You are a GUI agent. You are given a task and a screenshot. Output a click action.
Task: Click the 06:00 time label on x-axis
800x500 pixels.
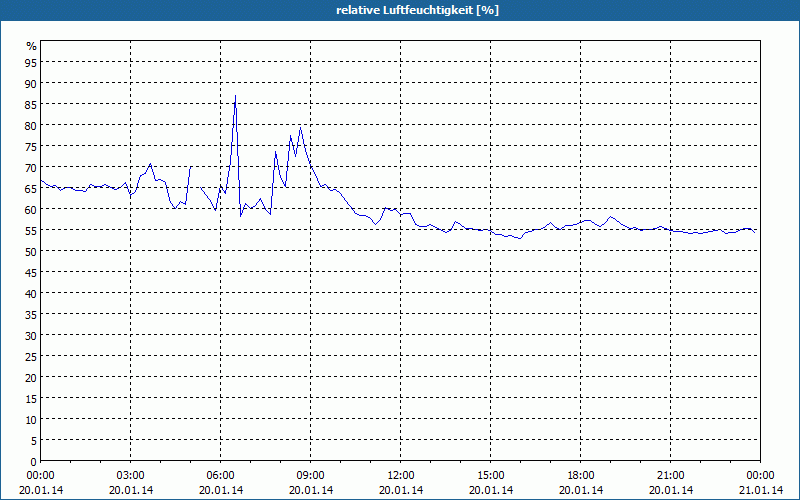pos(220,476)
